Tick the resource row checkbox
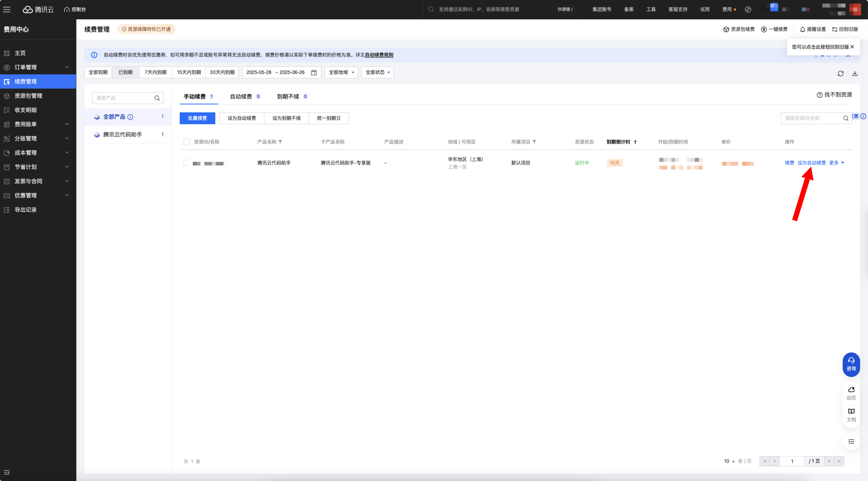The width and height of the screenshot is (868, 481). tap(186, 163)
